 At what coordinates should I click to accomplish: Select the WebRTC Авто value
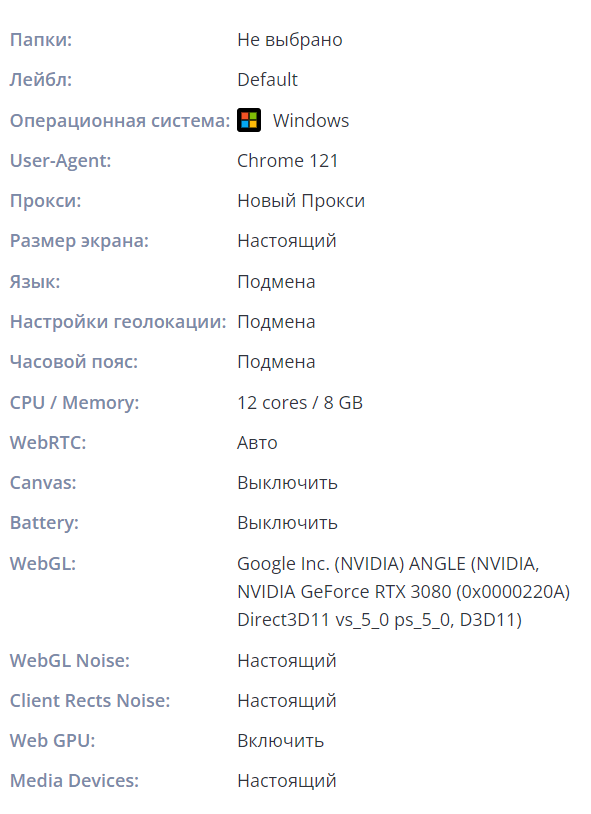257,443
